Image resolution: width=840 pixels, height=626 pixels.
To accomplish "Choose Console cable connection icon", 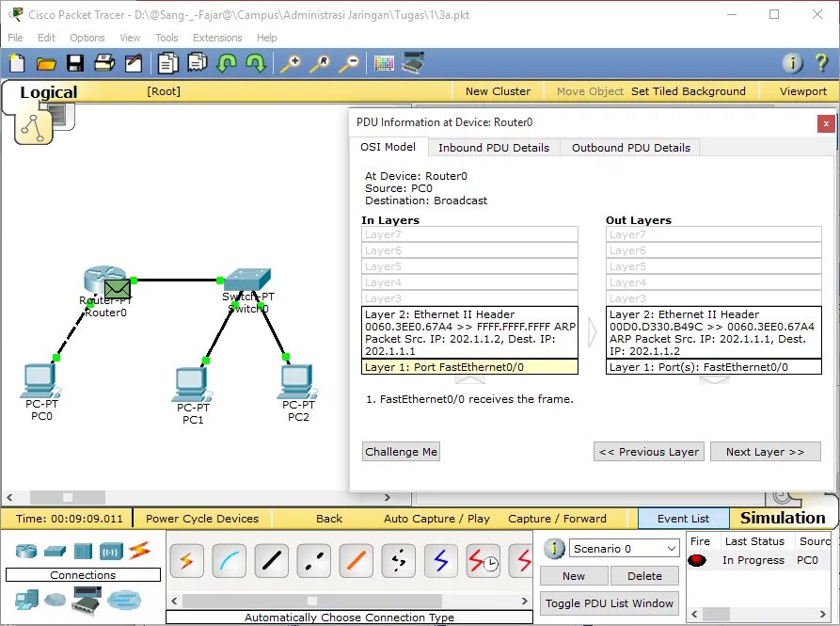I will (230, 561).
